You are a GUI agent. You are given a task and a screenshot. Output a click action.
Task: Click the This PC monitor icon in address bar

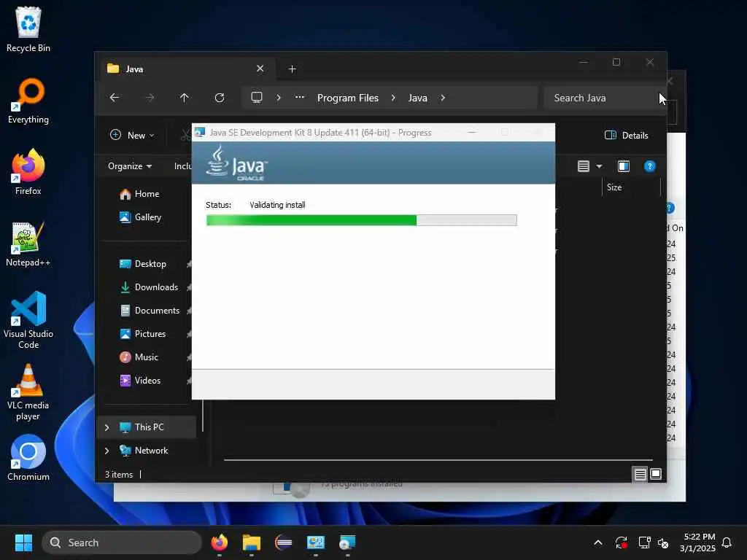(x=257, y=98)
